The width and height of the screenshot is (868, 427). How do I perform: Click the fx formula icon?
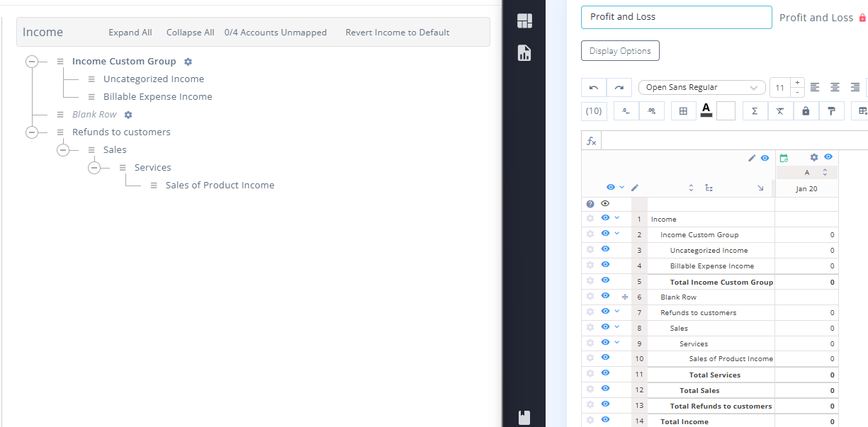(592, 141)
